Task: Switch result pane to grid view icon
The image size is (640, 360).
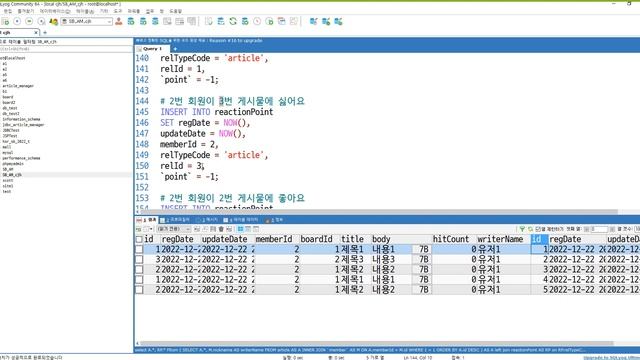Action: [240, 229]
